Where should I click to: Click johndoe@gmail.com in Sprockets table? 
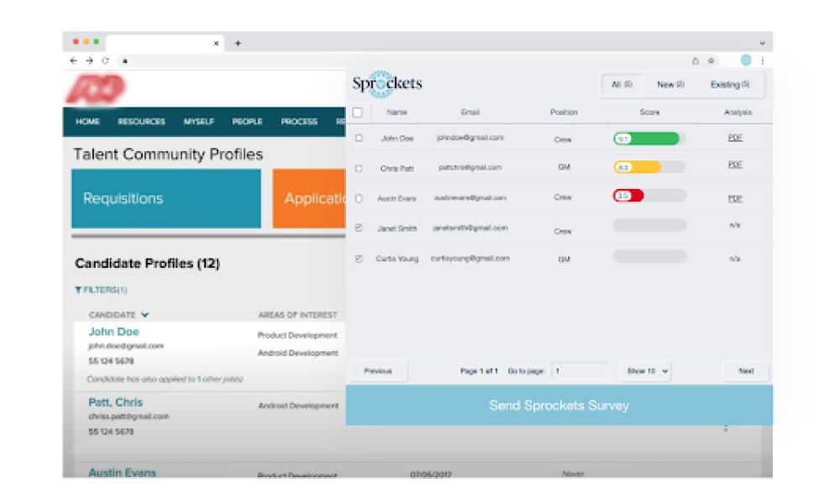(470, 139)
